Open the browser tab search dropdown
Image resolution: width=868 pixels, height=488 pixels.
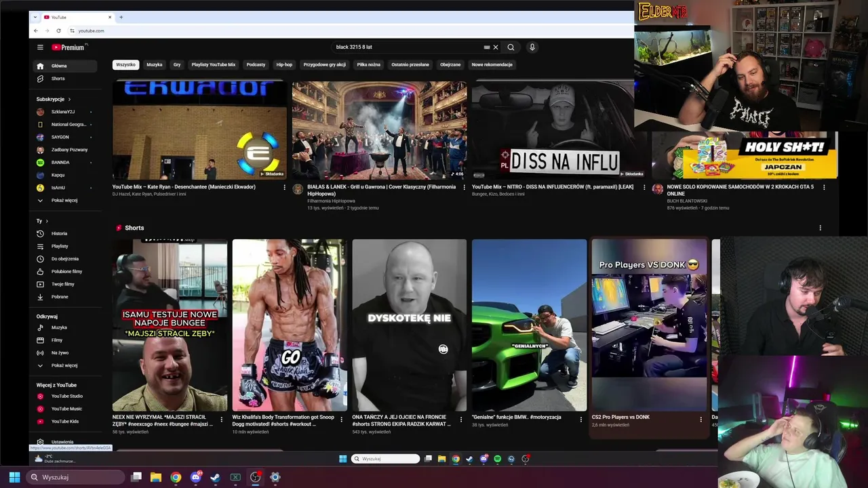pyautogui.click(x=34, y=17)
